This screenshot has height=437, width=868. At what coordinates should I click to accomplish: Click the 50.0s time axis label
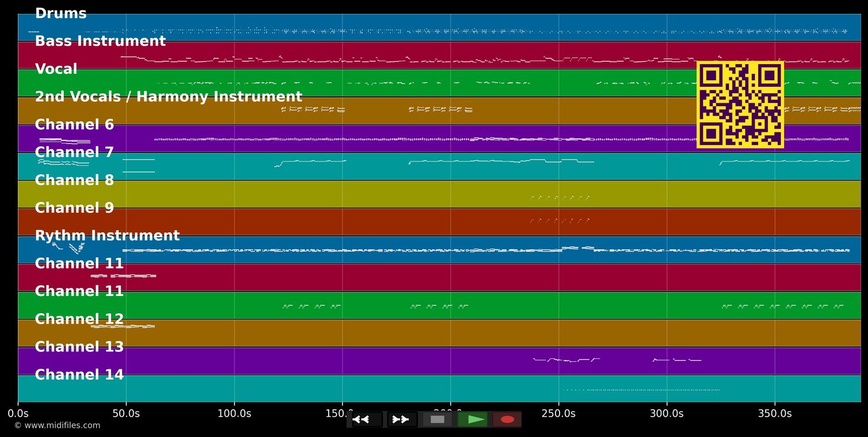(126, 413)
